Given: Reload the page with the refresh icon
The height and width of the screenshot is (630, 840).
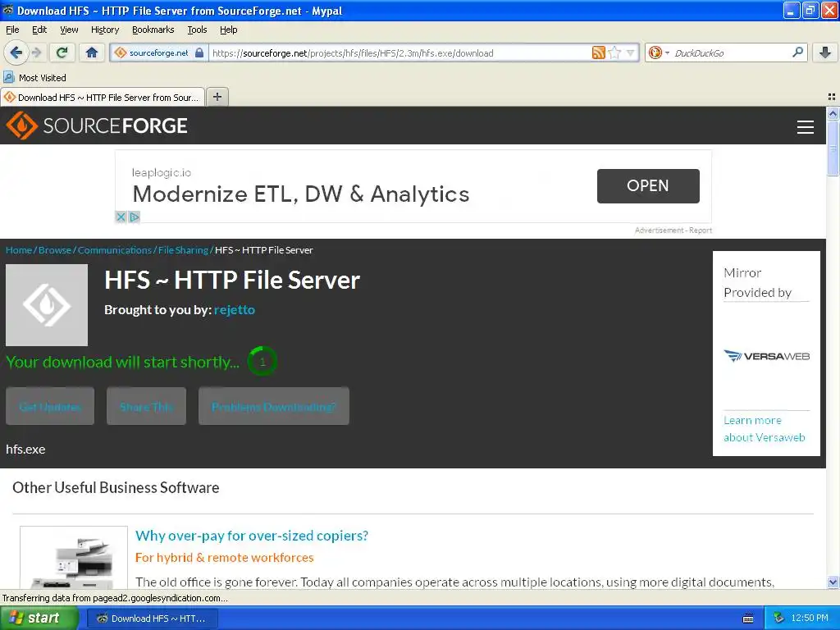Looking at the screenshot, I should coord(62,52).
